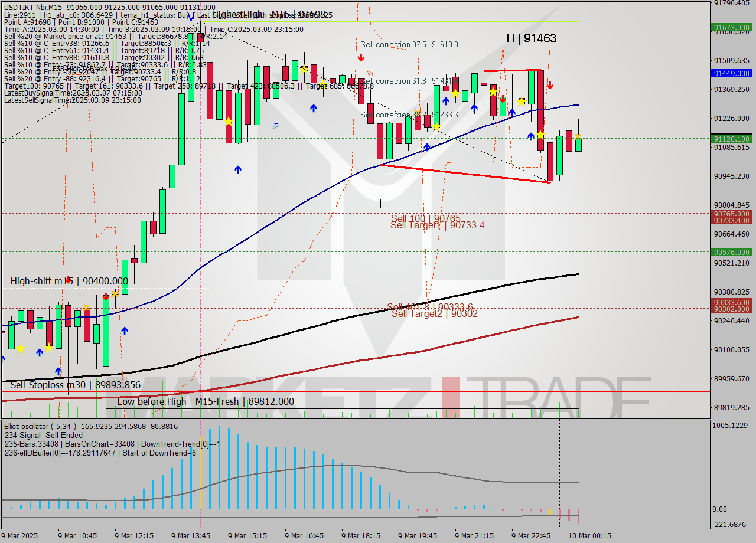Viewport: 756px width, 543px height.
Task: Select the green 91673.000 price label on the axis
Action: tap(731, 28)
